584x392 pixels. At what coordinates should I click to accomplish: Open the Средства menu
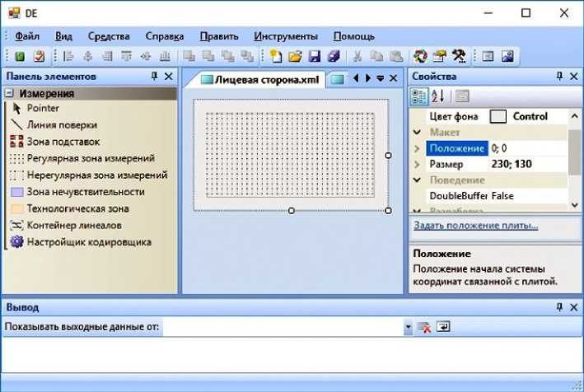click(109, 36)
